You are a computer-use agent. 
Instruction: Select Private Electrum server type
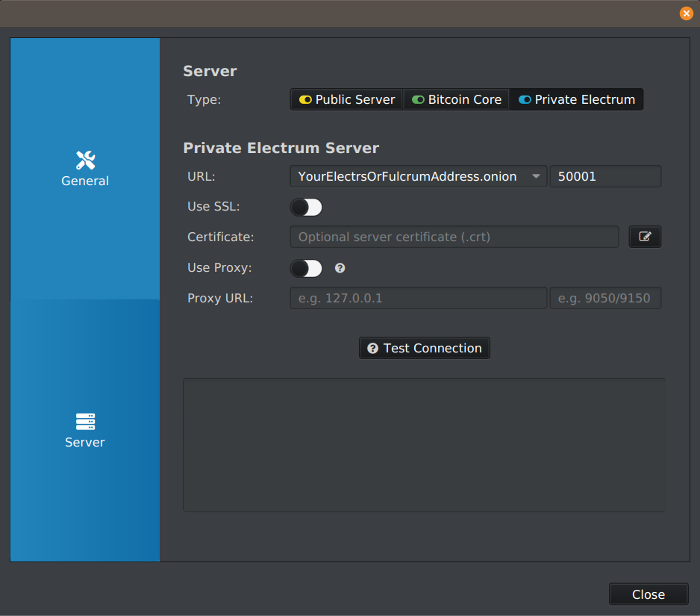(576, 99)
